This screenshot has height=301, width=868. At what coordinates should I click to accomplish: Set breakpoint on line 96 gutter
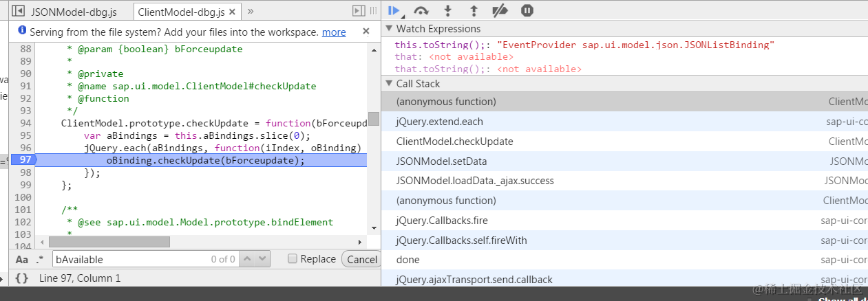click(25, 148)
